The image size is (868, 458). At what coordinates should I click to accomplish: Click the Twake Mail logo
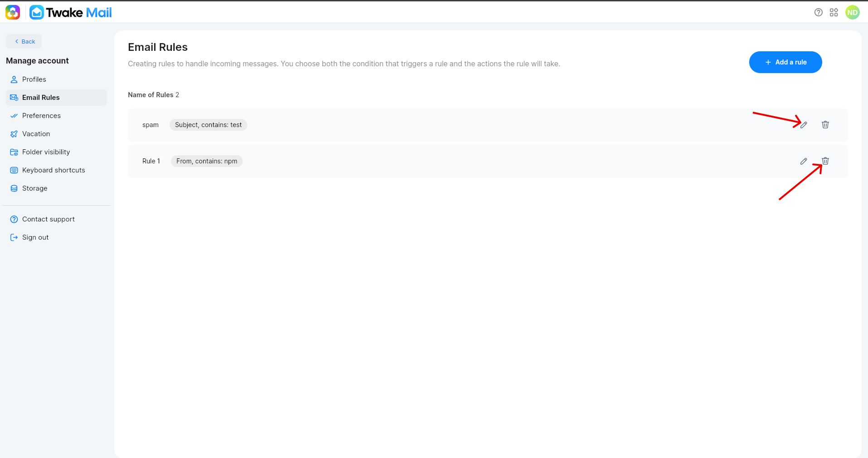tap(71, 12)
